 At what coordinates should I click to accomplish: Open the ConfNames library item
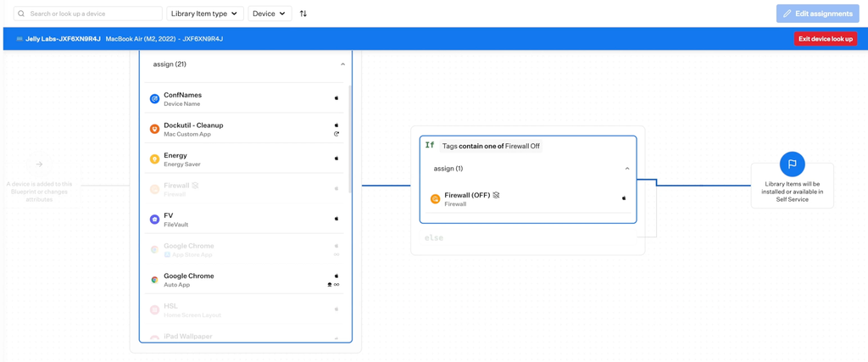[x=246, y=99]
